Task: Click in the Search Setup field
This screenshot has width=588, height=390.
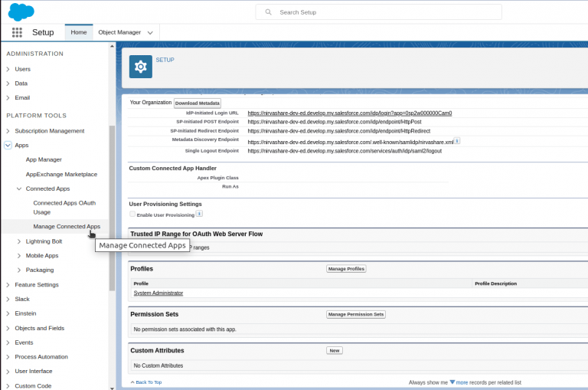Action: [x=379, y=12]
